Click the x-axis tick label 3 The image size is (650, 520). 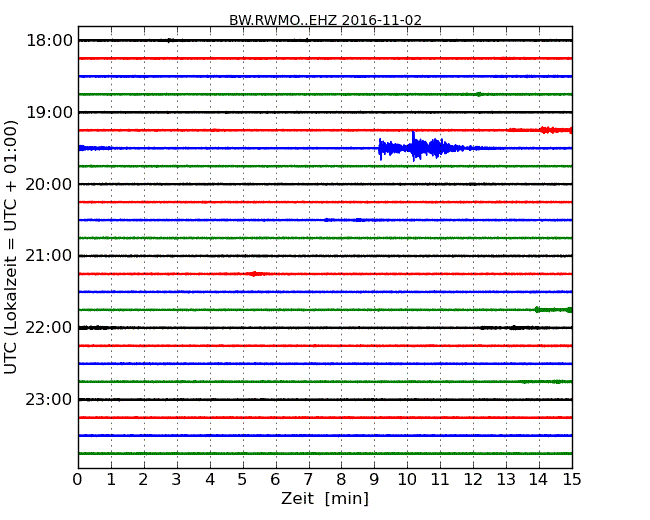[177, 479]
